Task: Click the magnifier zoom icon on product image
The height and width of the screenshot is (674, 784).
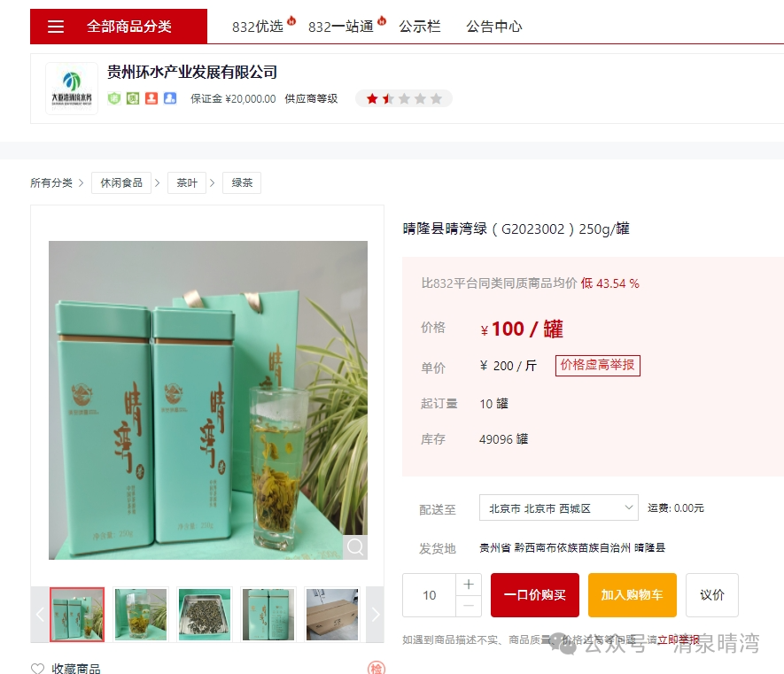Action: [x=355, y=547]
